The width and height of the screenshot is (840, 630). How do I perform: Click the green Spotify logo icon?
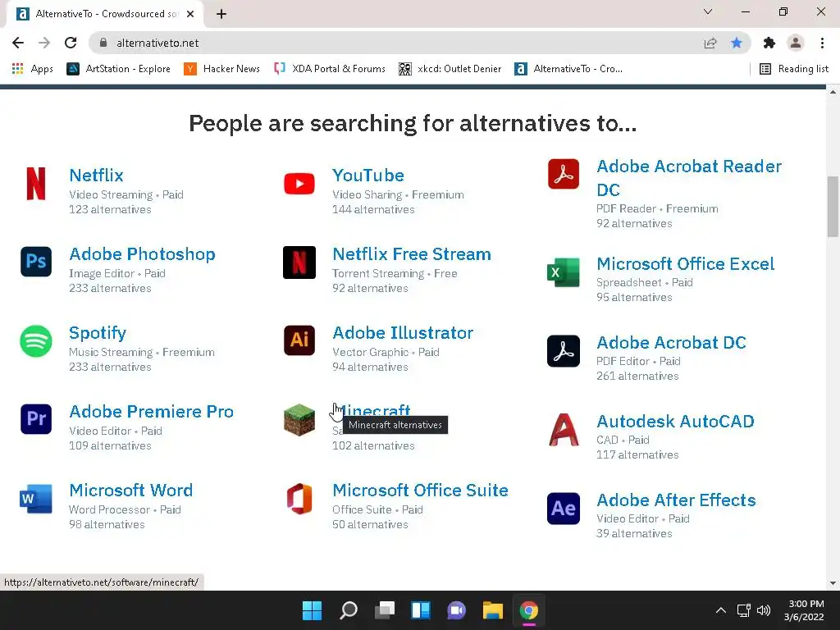(x=36, y=340)
